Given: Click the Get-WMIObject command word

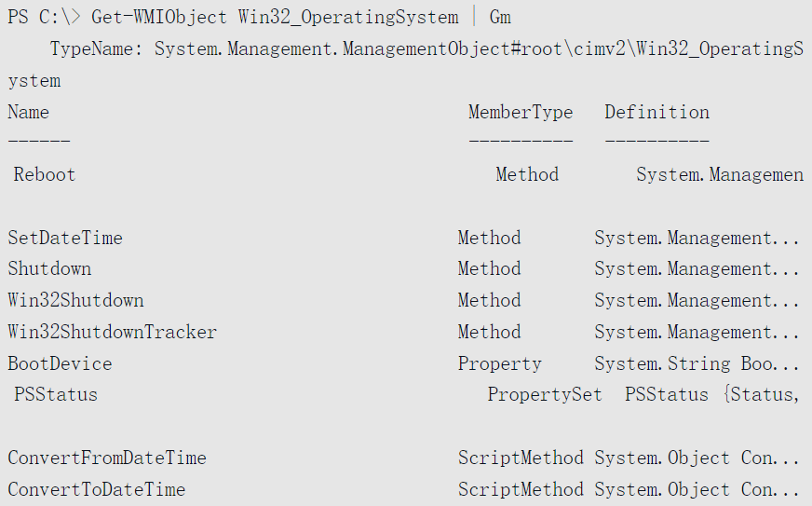Looking at the screenshot, I should (159, 17).
